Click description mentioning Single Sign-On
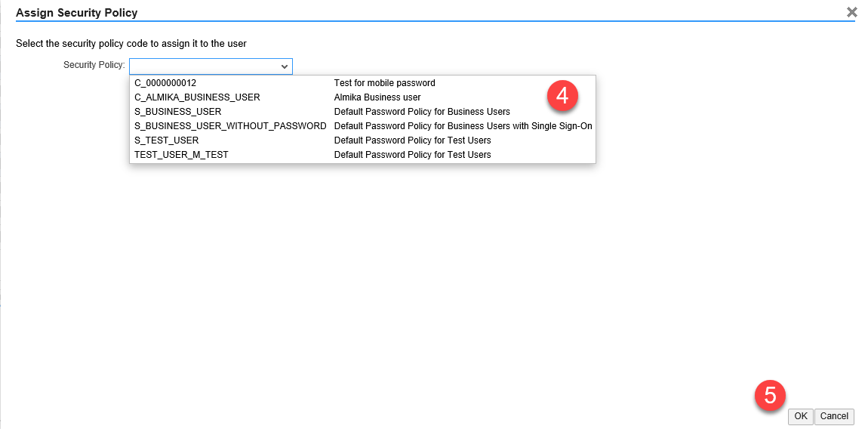 (x=463, y=126)
